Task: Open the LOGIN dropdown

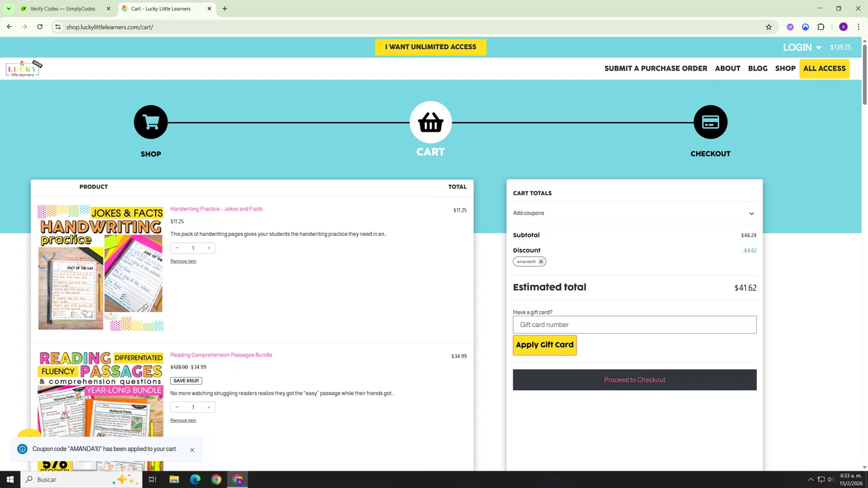Action: (x=802, y=47)
